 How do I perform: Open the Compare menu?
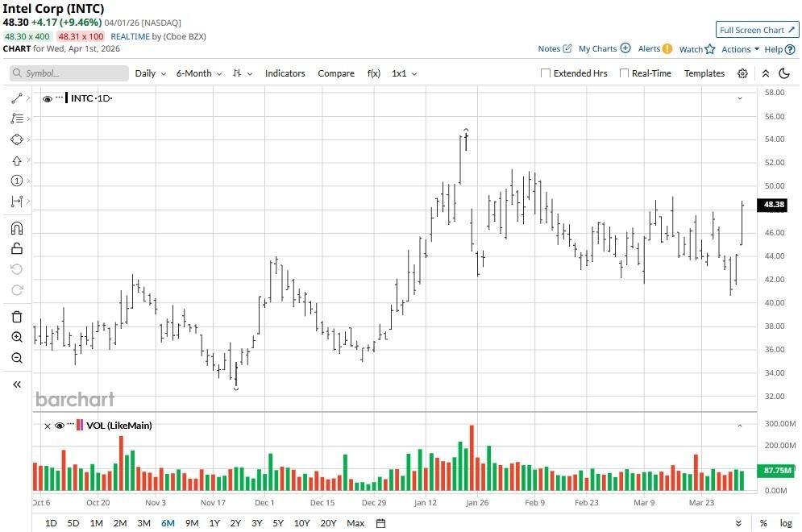(336, 73)
